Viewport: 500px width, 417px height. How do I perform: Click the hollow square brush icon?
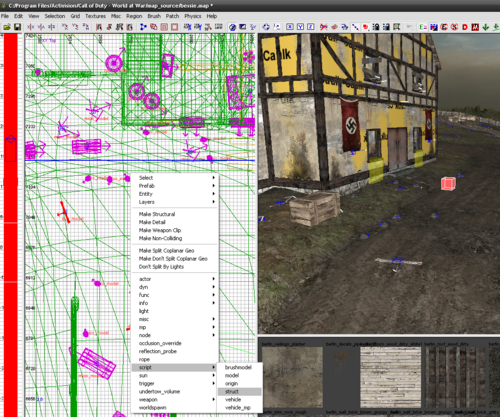[x=174, y=27]
